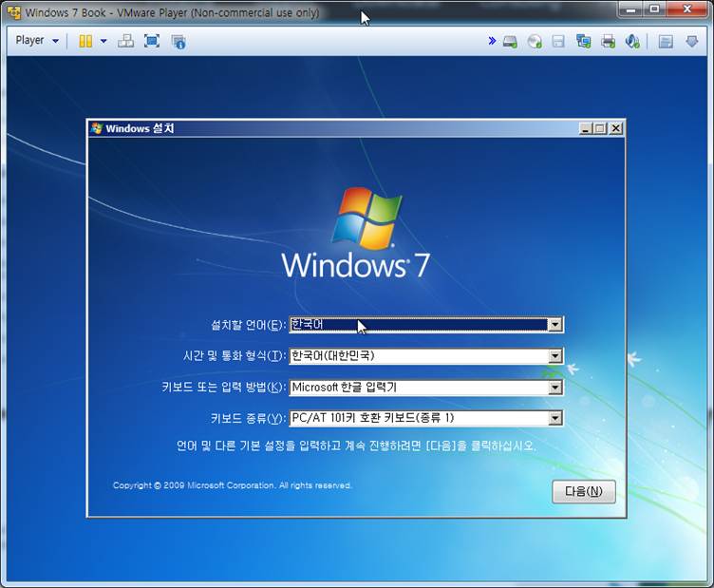Click the 키보드 종류(Y) label
Viewport: 714px width, 588px height.
pyautogui.click(x=248, y=418)
